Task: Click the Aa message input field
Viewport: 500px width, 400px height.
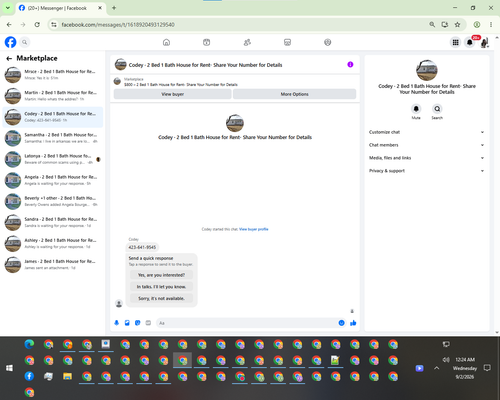Action: tap(247, 323)
